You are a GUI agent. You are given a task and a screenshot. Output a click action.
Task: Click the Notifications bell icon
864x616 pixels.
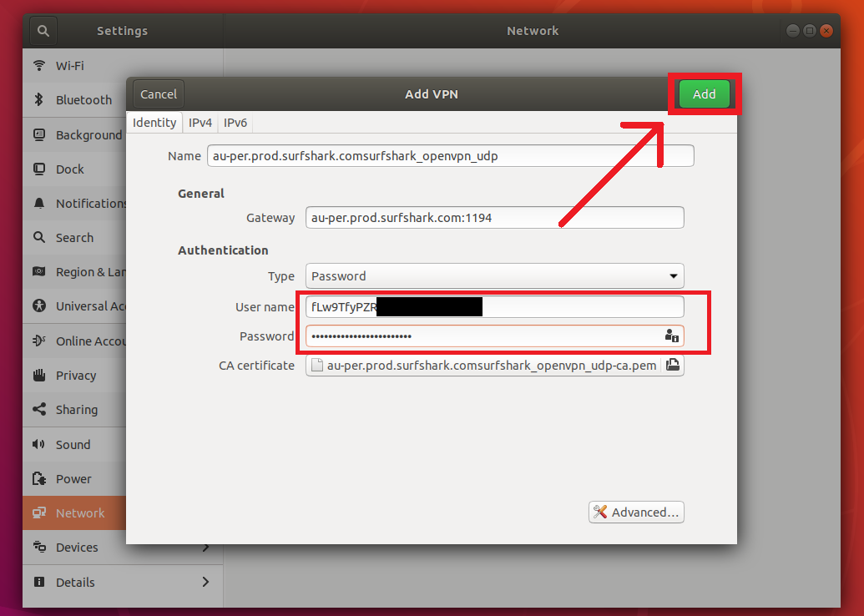click(39, 204)
